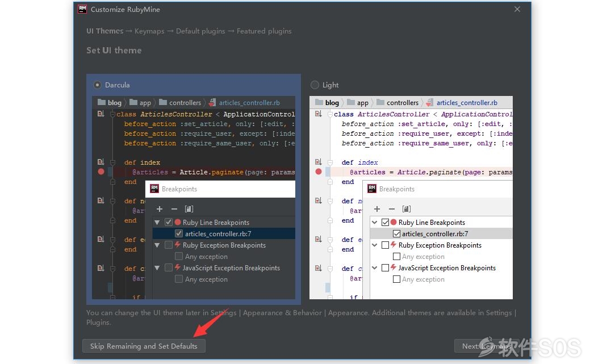Click add breakpoint plus icon in Light preview
The width and height of the screenshot is (590, 364).
click(377, 209)
